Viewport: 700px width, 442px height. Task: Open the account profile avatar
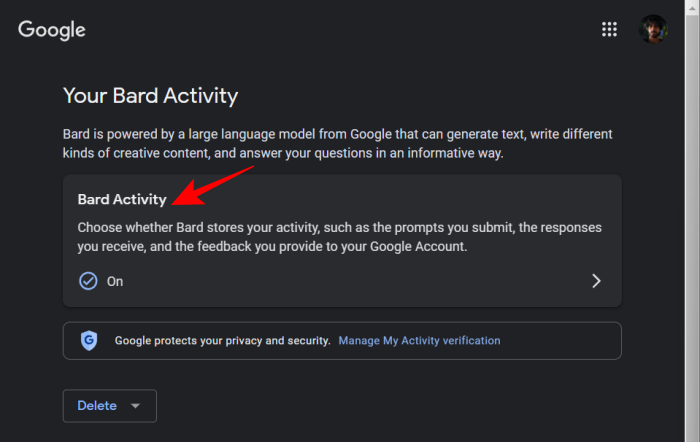653,29
